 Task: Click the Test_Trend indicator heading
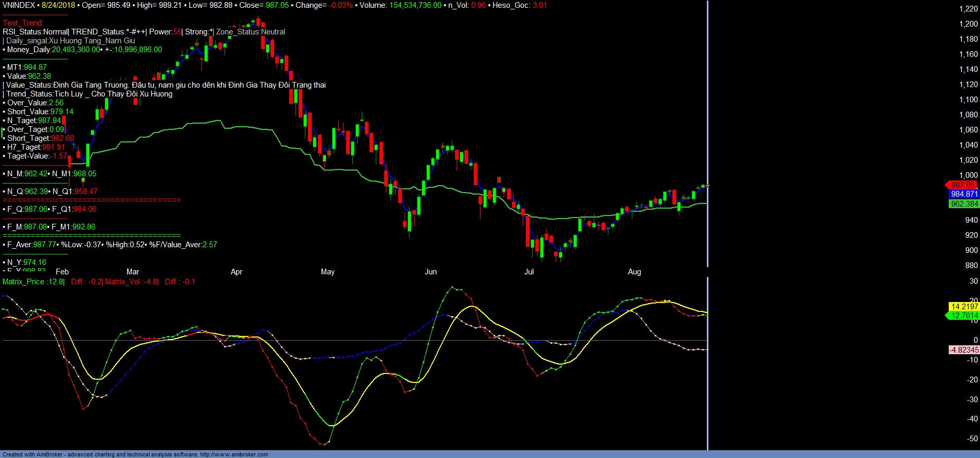(23, 23)
